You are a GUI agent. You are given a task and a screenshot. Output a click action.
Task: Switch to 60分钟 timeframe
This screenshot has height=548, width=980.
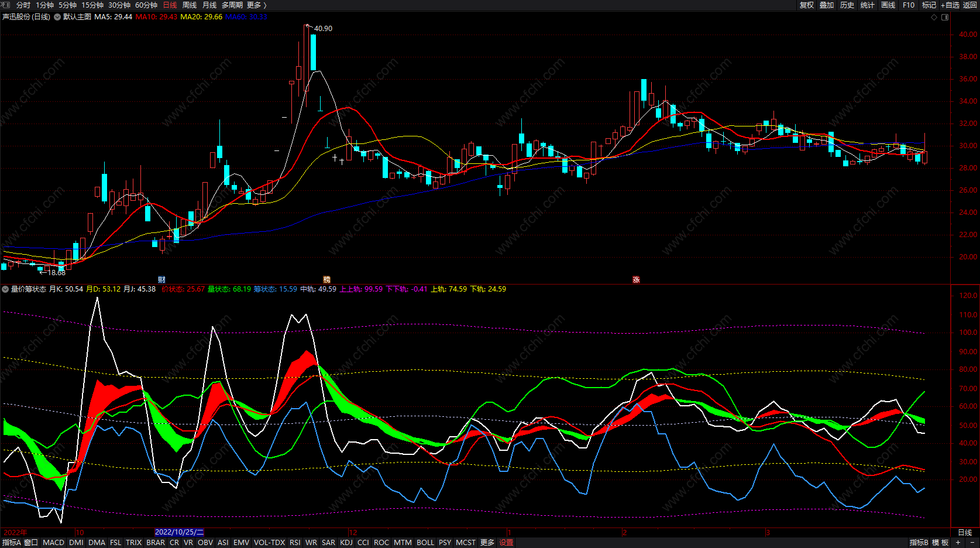pyautogui.click(x=146, y=5)
